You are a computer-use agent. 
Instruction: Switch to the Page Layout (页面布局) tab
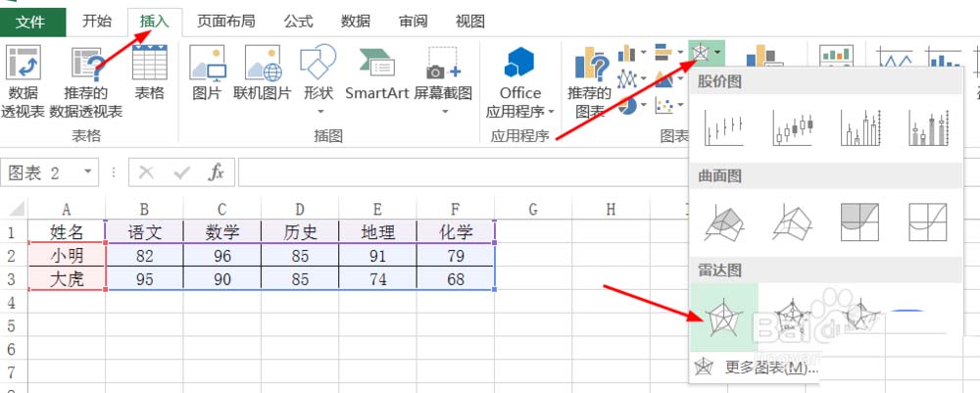pos(225,22)
